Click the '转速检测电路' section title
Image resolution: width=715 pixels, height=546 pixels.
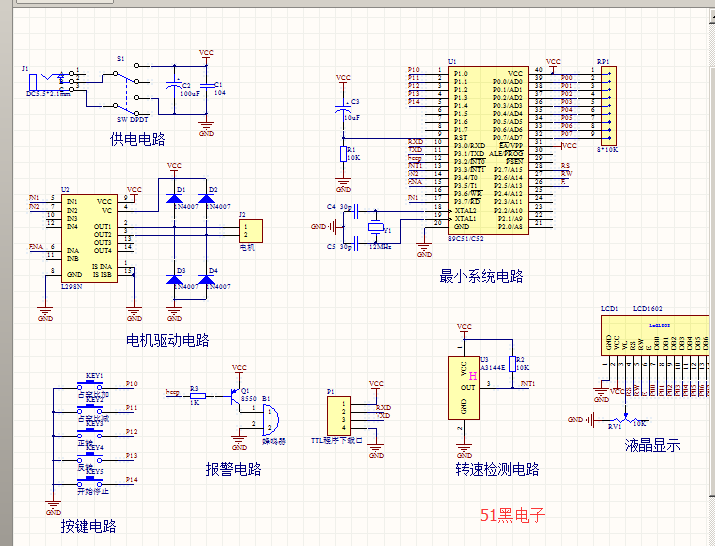(497, 469)
